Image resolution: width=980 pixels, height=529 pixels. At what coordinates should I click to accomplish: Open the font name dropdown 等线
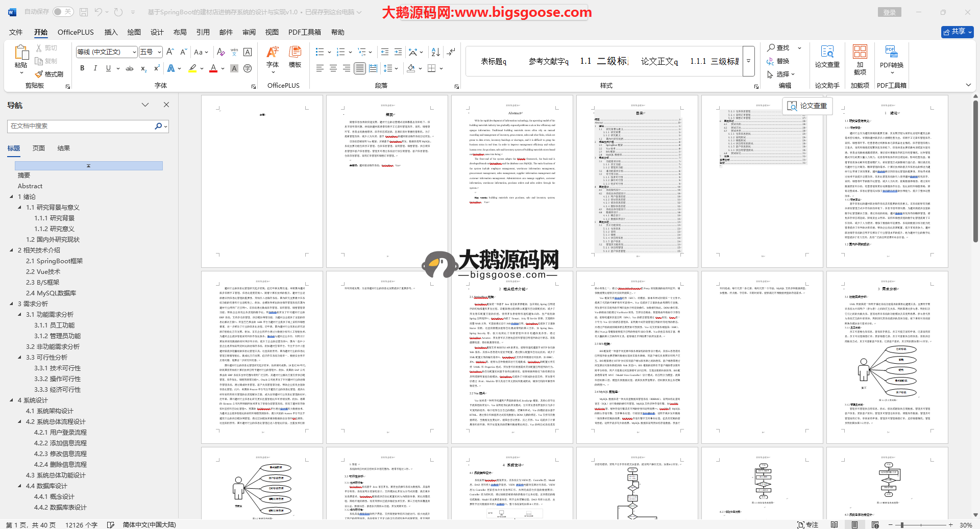(x=134, y=52)
